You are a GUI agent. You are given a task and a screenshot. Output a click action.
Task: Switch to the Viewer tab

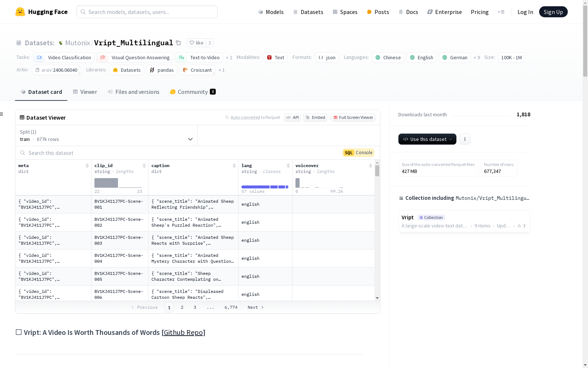click(x=85, y=92)
